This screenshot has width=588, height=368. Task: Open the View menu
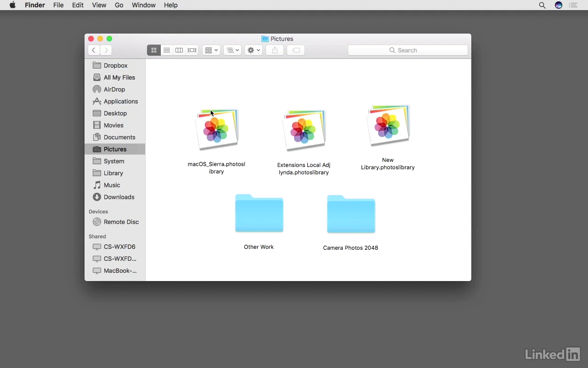point(99,5)
